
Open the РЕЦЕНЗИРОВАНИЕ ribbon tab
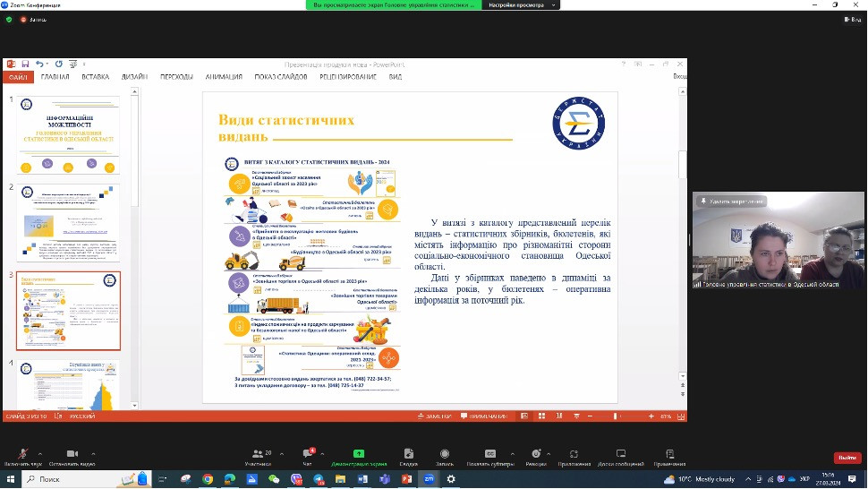point(347,77)
